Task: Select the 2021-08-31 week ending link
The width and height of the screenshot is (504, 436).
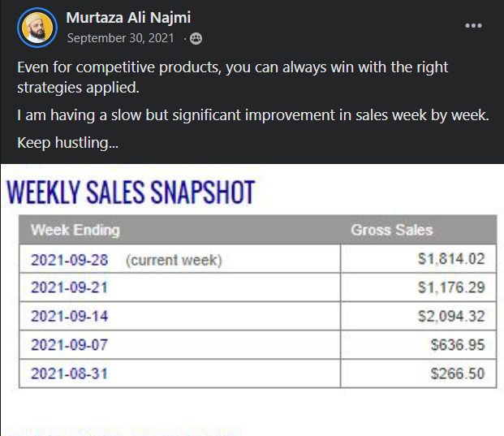Action: 70,373
